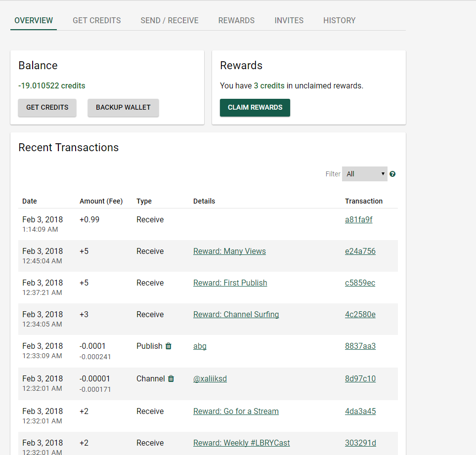Go to the Send / Receive tab

[x=170, y=20]
